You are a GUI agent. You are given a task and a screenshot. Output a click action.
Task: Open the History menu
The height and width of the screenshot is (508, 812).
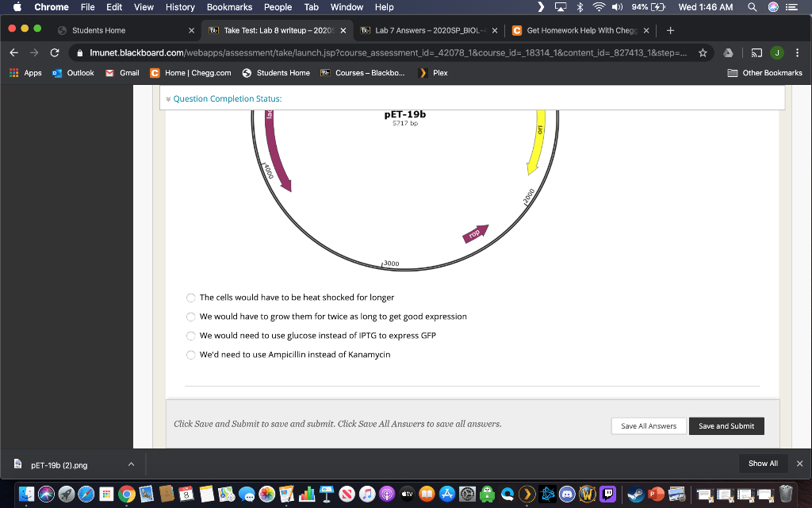point(179,7)
